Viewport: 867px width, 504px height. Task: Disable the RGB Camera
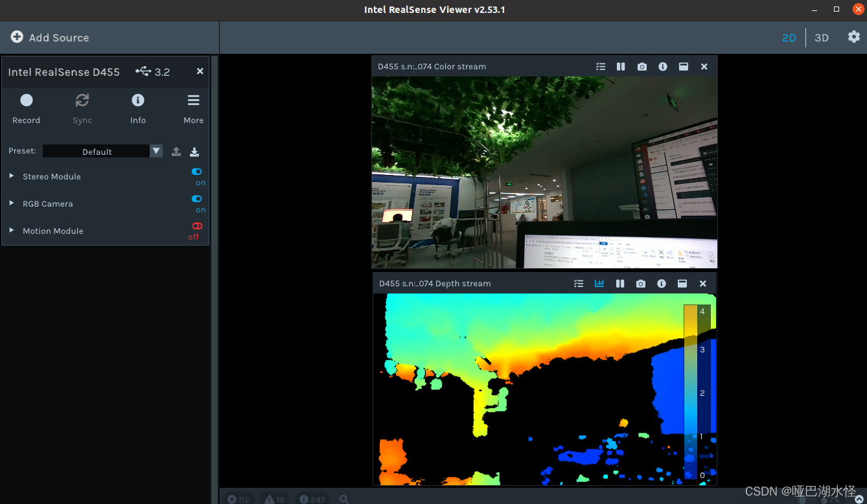pyautogui.click(x=196, y=199)
